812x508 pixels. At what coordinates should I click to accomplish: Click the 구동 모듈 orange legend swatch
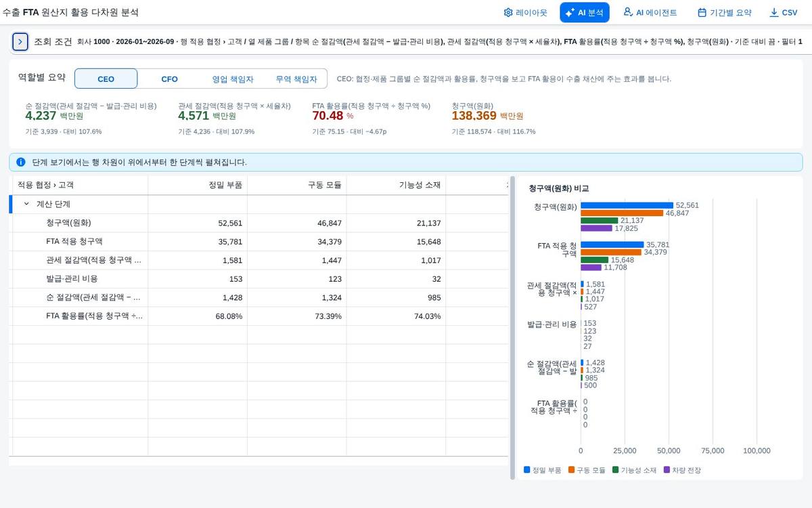click(572, 469)
